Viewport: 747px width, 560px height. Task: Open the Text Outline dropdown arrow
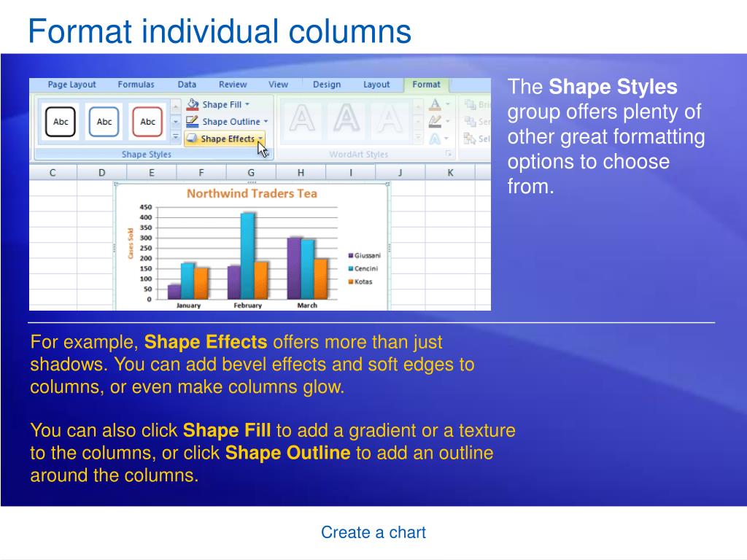[x=447, y=122]
